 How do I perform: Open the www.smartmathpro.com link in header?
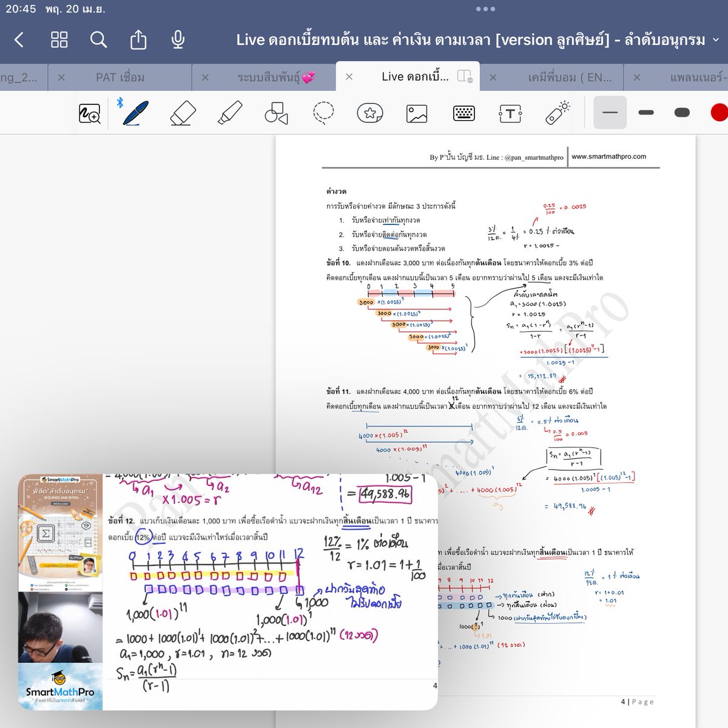pyautogui.click(x=608, y=156)
